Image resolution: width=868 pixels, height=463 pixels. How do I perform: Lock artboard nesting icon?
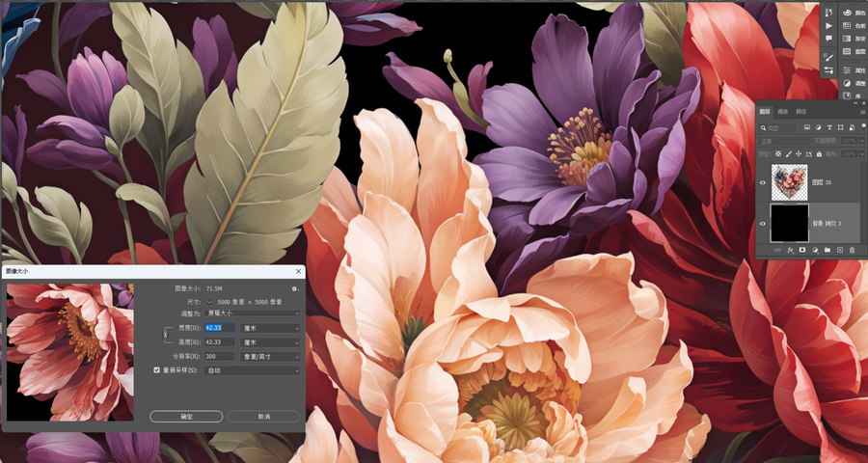coord(808,153)
